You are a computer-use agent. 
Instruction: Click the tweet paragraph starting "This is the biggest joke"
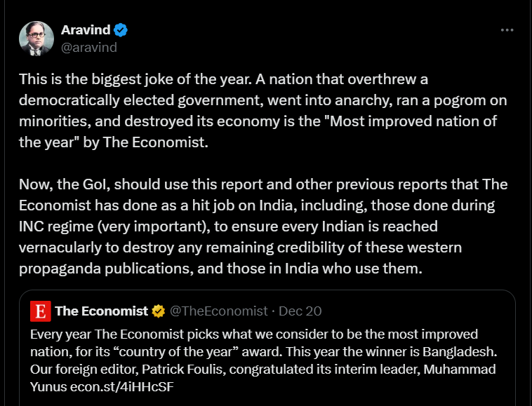pyautogui.click(x=263, y=111)
